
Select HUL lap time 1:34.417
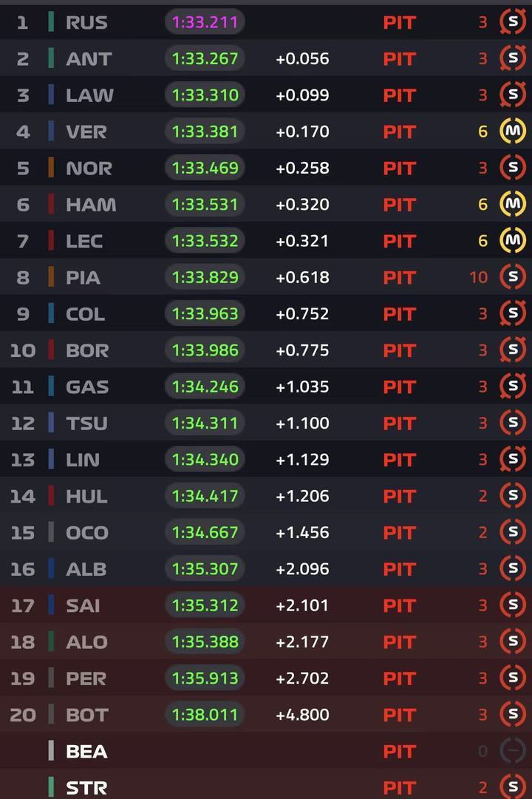click(205, 496)
